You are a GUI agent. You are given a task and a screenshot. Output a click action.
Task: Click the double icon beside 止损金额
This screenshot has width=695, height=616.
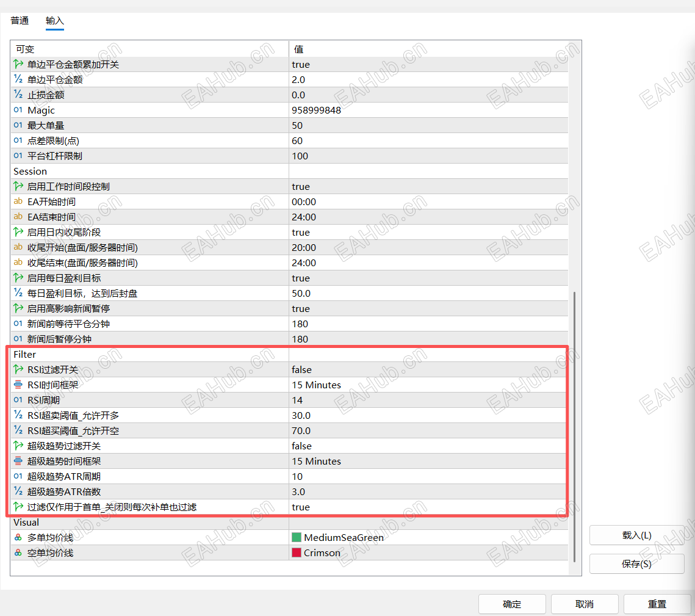[x=18, y=95]
